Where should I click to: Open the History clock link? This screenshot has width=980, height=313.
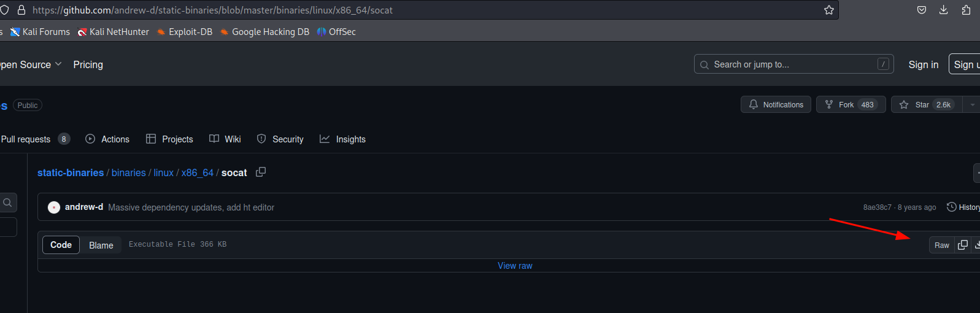pos(963,207)
